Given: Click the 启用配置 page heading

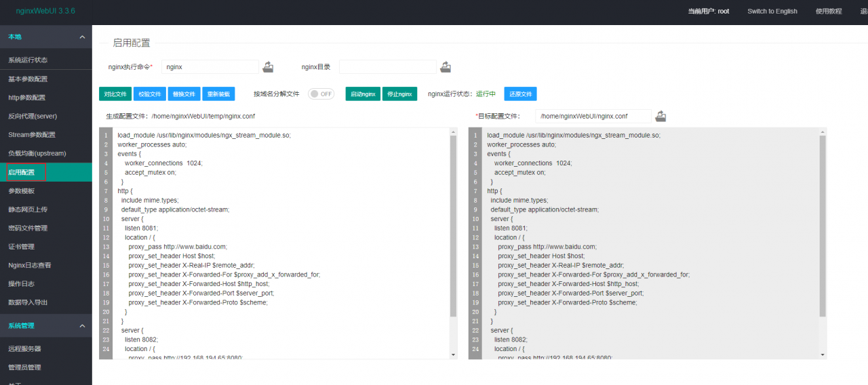Looking at the screenshot, I should pos(132,43).
